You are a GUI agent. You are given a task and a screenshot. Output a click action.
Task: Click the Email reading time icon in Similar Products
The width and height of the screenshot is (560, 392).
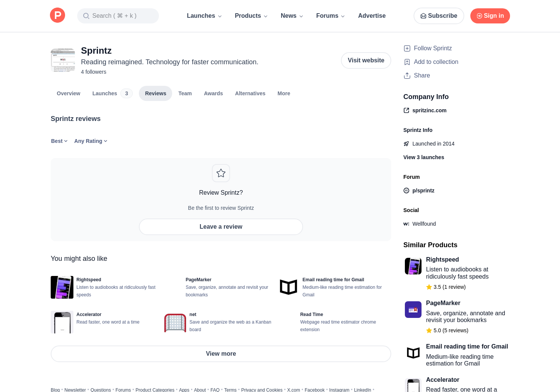coord(413,353)
